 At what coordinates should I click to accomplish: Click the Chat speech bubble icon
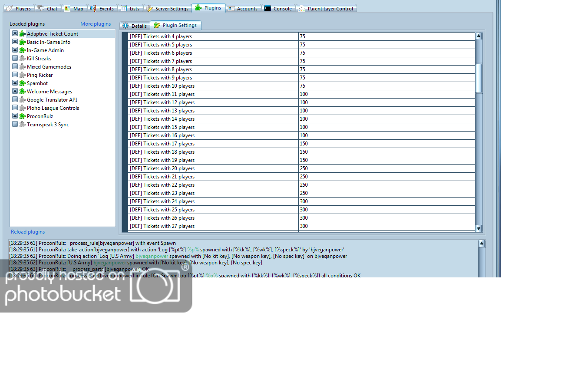point(41,9)
